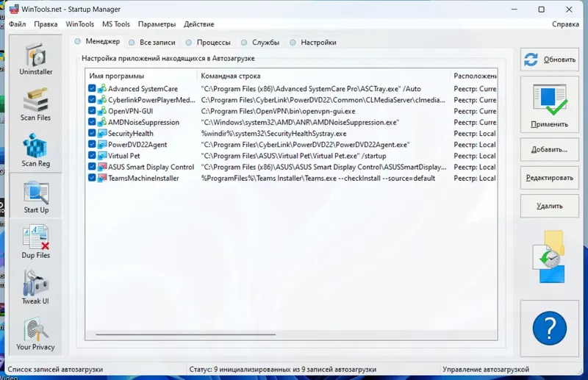Open the MS Tools menu
The image size is (588, 380).
tap(116, 24)
